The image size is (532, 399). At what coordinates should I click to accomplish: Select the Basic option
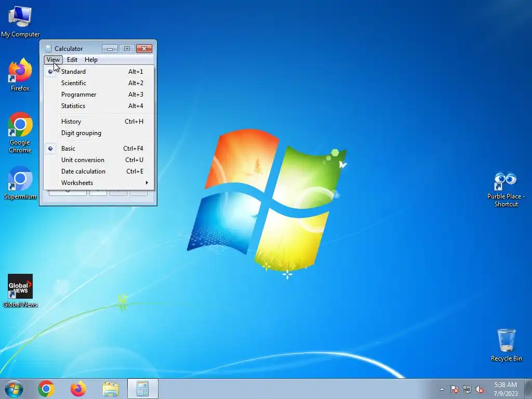(98, 149)
